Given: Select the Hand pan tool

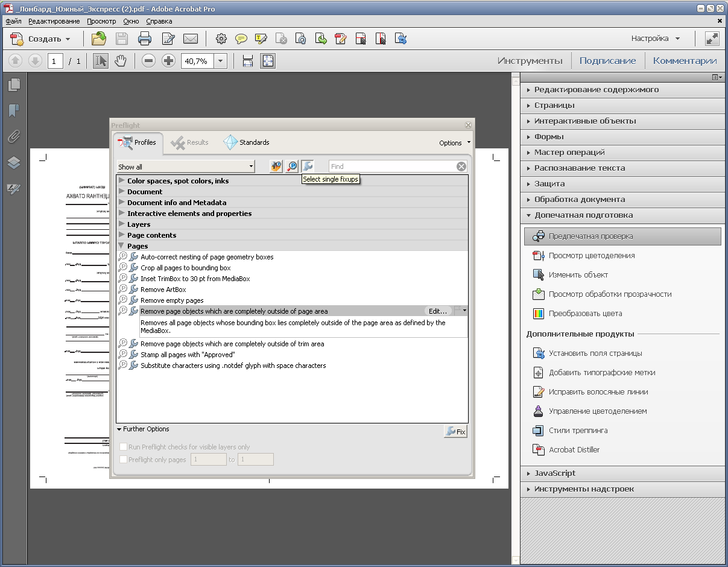Looking at the screenshot, I should (x=121, y=61).
